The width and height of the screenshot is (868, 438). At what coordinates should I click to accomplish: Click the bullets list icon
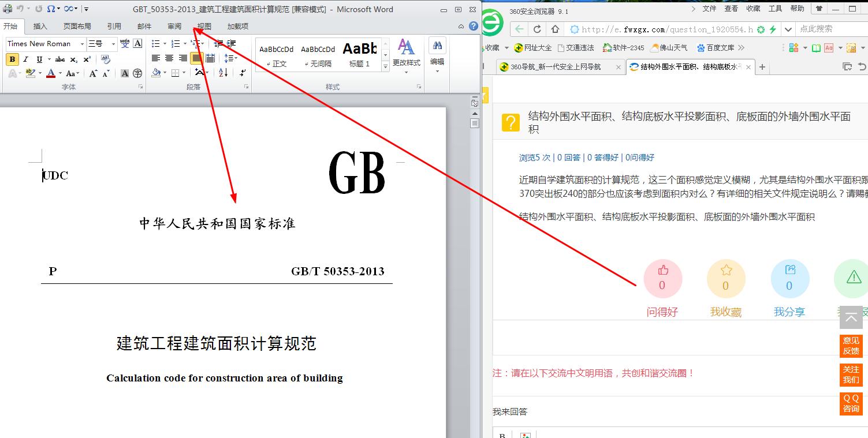(x=155, y=43)
